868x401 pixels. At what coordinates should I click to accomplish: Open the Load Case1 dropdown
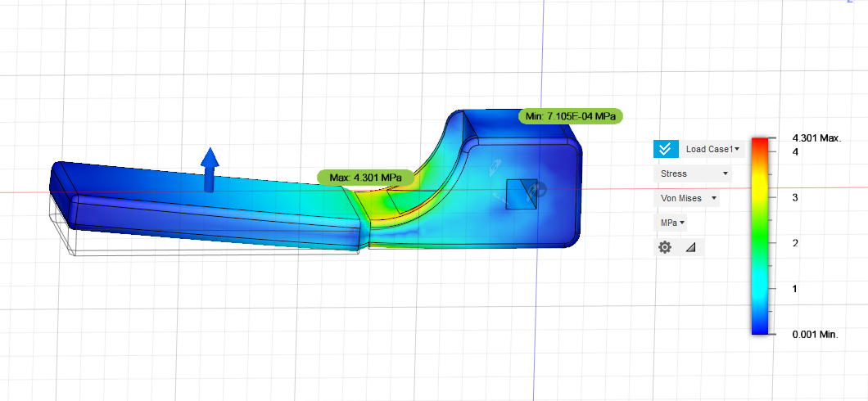coord(712,149)
